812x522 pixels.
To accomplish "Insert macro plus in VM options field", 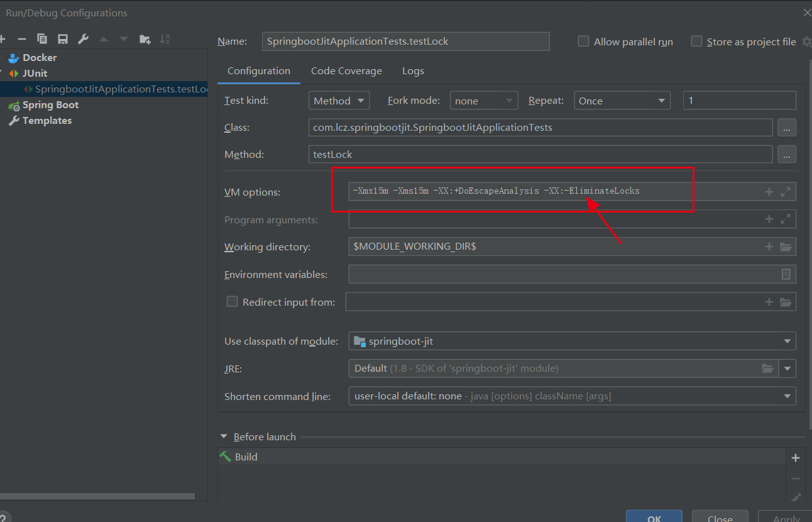I will tap(769, 192).
